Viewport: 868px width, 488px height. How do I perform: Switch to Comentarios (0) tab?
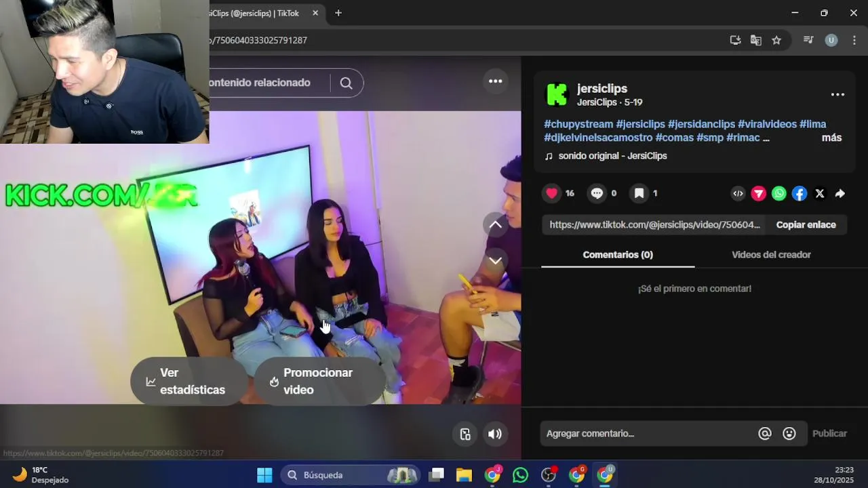point(618,255)
